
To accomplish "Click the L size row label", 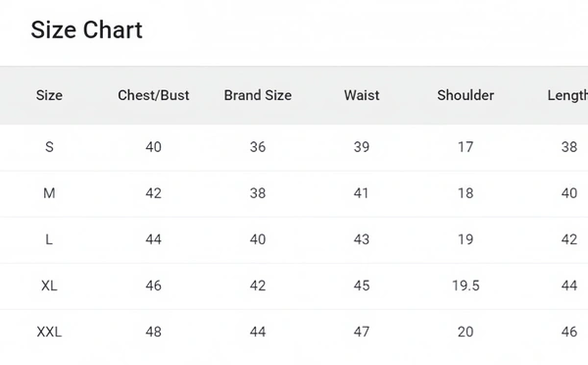I will pyautogui.click(x=49, y=239).
